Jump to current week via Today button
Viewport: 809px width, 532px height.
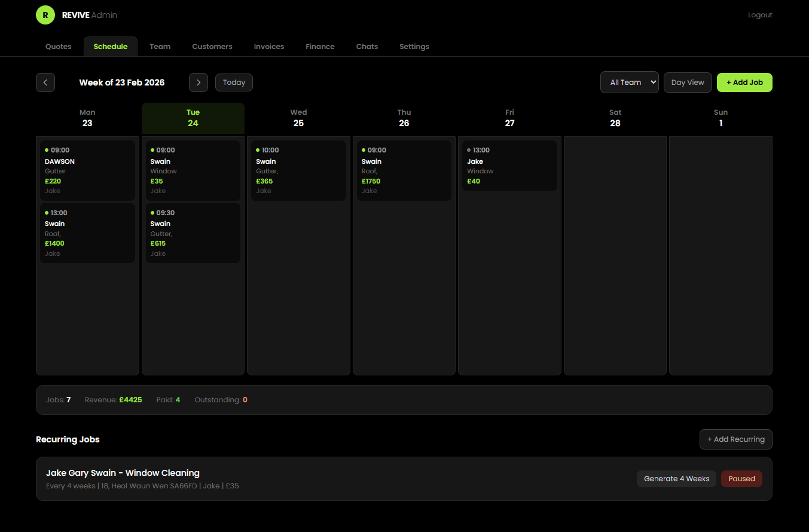pyautogui.click(x=234, y=82)
